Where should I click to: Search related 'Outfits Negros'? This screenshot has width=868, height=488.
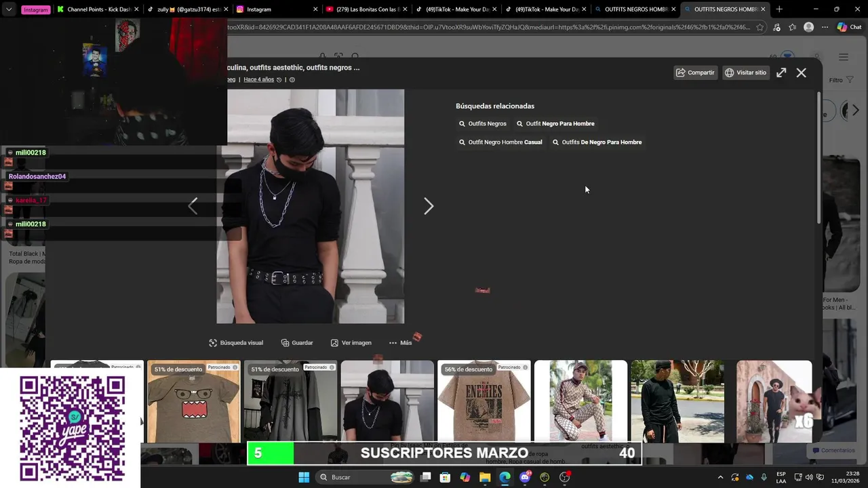[483, 123]
